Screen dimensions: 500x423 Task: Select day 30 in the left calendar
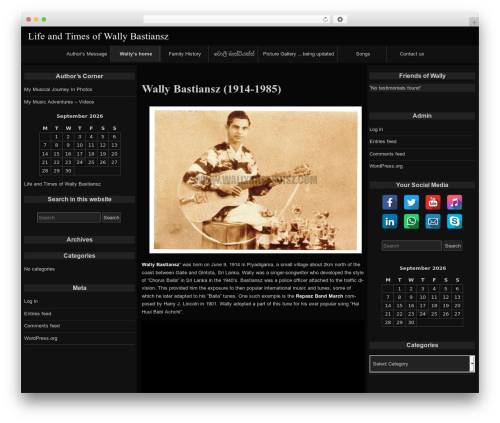click(68, 171)
